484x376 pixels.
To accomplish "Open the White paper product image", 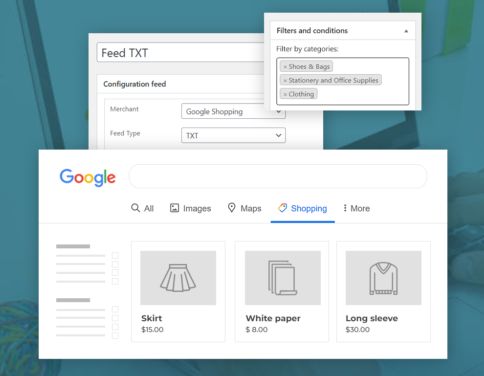I will 283,278.
